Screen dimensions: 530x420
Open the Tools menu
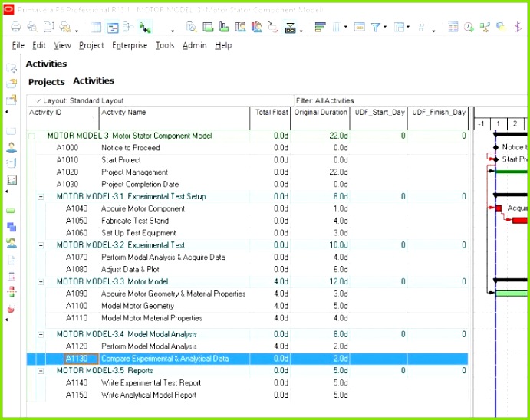click(x=165, y=45)
